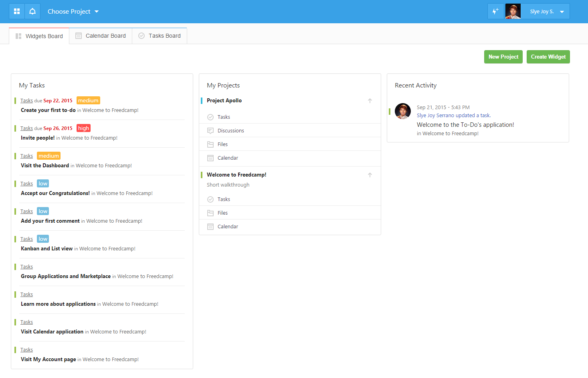Click Tasks link above 'Invite people!'

point(26,128)
